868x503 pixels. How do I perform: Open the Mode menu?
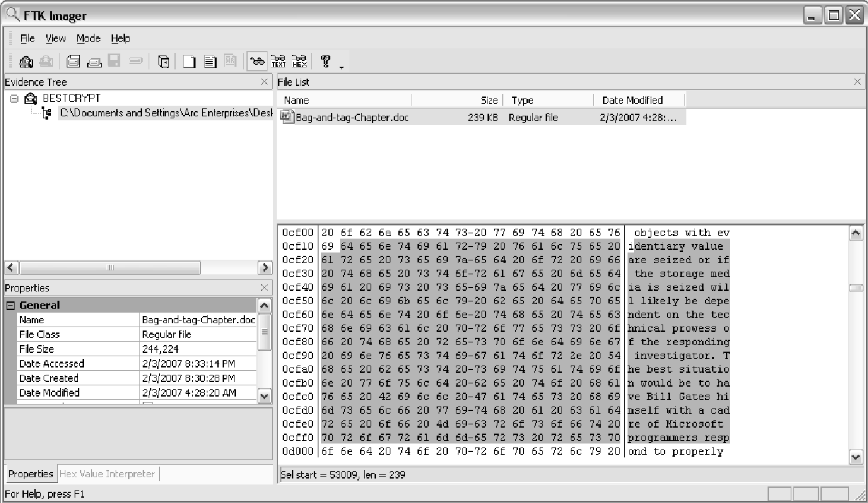89,38
